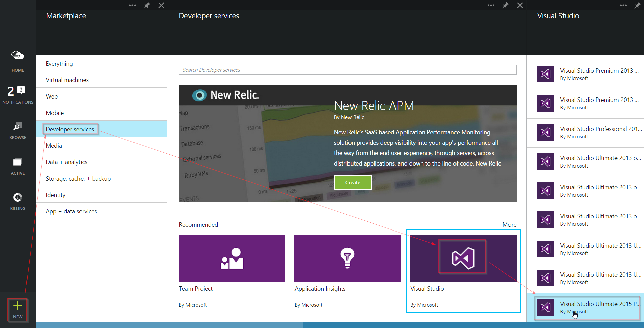Close the Marketplace blade
Viewport: 644px width, 328px height.
(161, 5)
